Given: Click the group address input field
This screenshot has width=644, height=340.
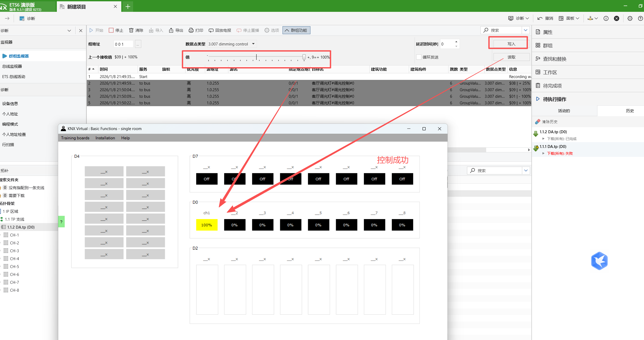Looking at the screenshot, I should (124, 44).
